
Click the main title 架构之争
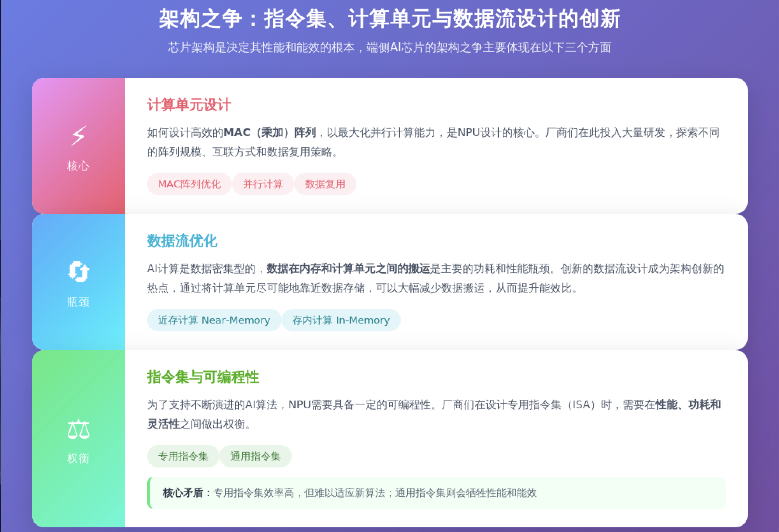389,19
